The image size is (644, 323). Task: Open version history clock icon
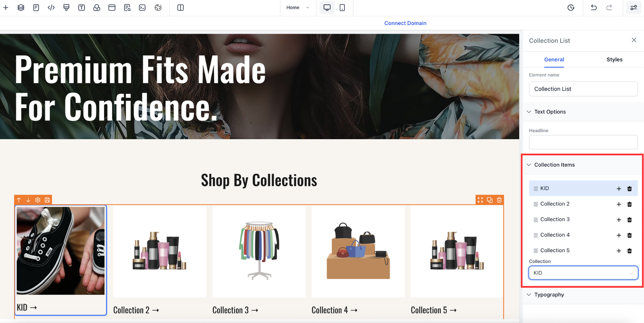pos(571,7)
